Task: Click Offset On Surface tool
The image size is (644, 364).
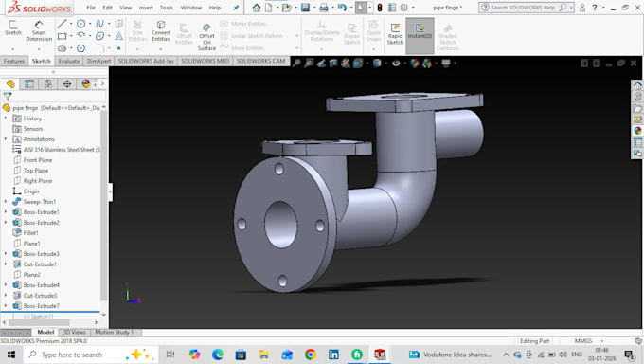Action: (x=206, y=37)
